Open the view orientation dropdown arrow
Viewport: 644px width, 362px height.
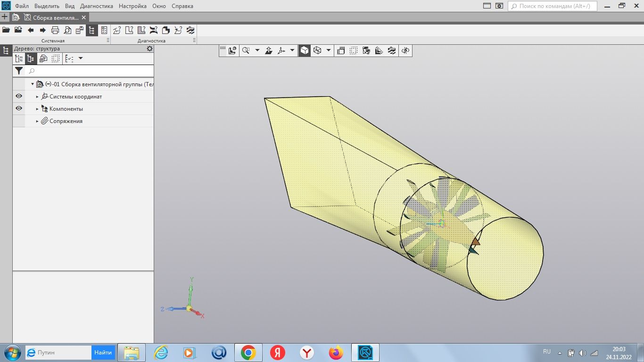(292, 50)
